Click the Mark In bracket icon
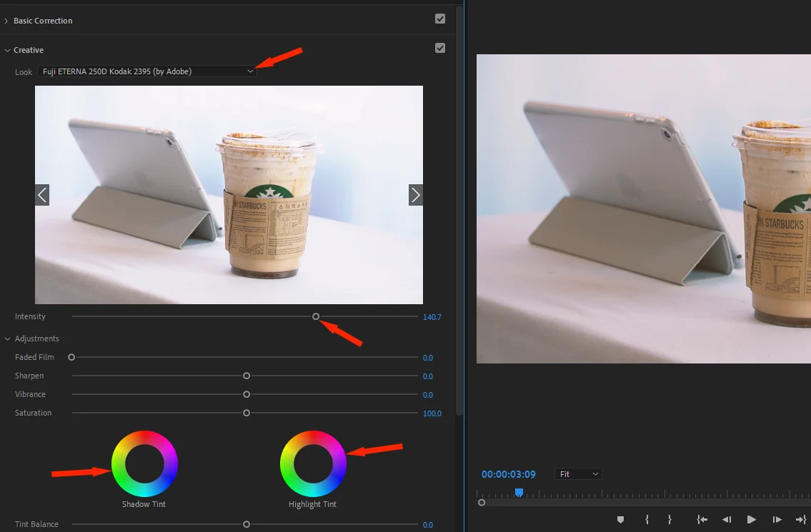Image resolution: width=811 pixels, height=532 pixels. tap(647, 520)
